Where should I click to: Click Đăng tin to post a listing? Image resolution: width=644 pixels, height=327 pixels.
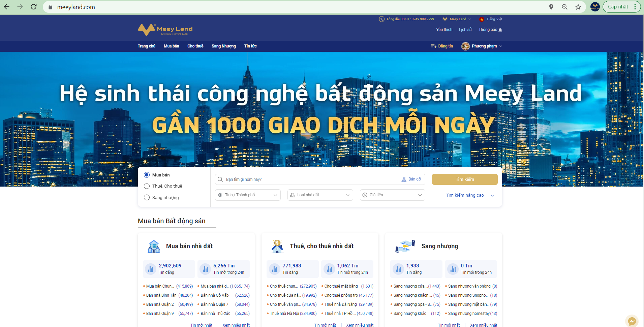pos(442,46)
